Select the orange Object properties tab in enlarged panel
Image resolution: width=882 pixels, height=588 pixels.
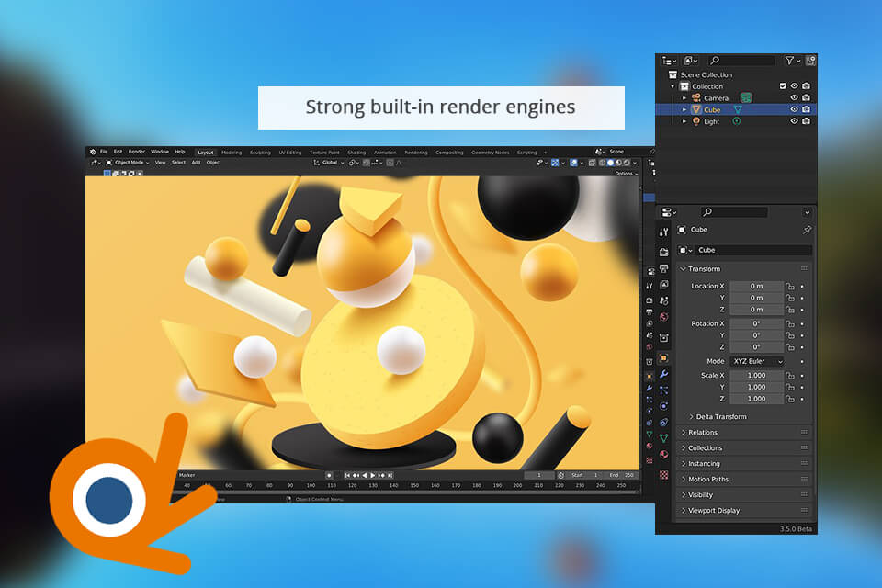pyautogui.click(x=663, y=358)
